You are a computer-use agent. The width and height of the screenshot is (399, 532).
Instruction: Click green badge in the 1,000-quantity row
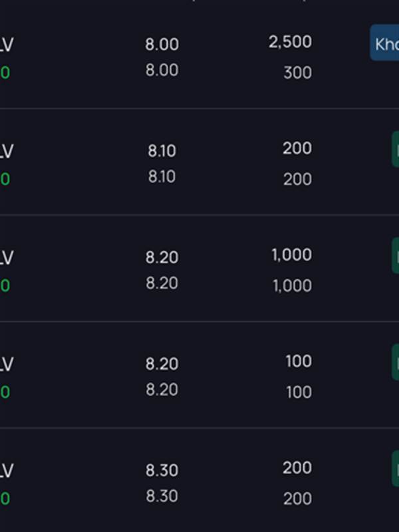396,256
